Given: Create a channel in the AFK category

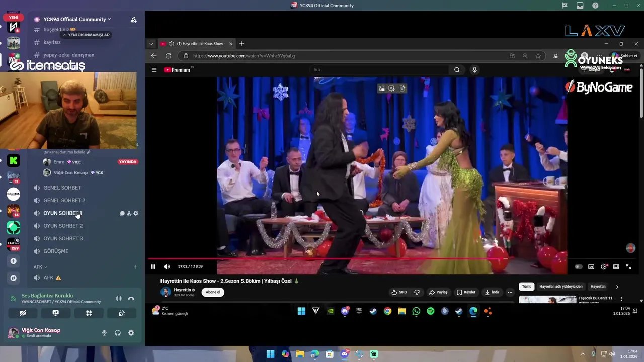Looking at the screenshot, I should pos(135,267).
